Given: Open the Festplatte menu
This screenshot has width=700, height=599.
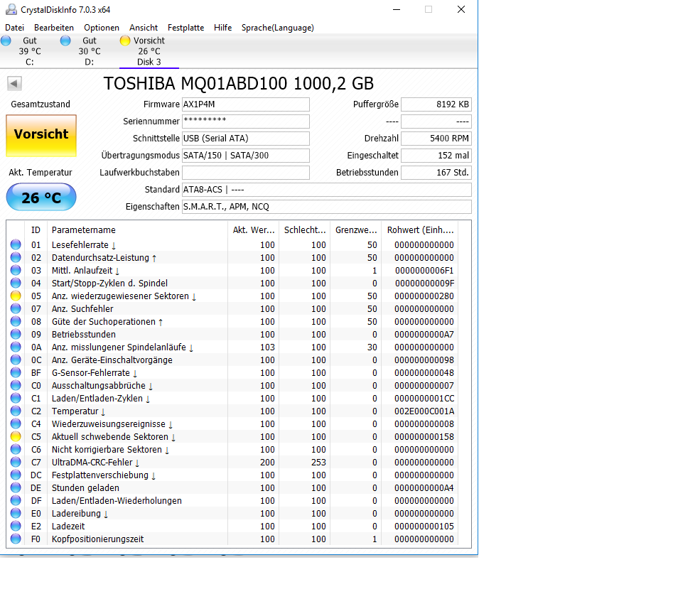Looking at the screenshot, I should pos(185,28).
